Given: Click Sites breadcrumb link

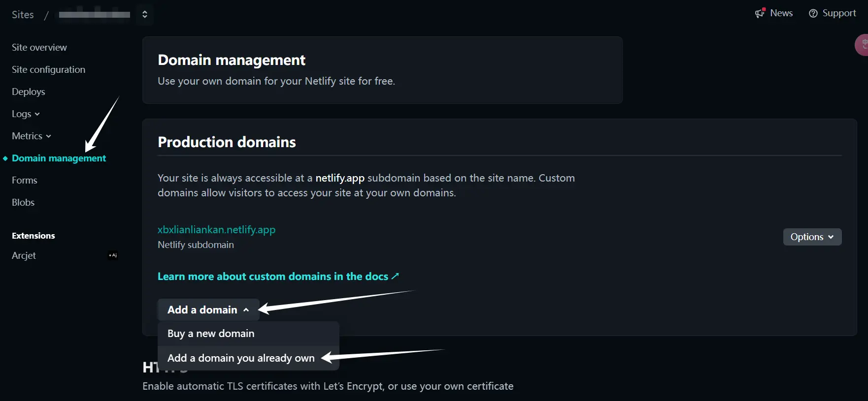Looking at the screenshot, I should pos(23,15).
